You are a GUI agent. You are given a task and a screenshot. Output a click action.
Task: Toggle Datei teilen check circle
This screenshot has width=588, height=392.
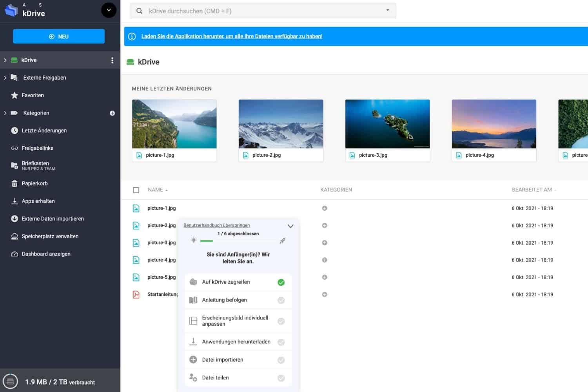tap(281, 378)
